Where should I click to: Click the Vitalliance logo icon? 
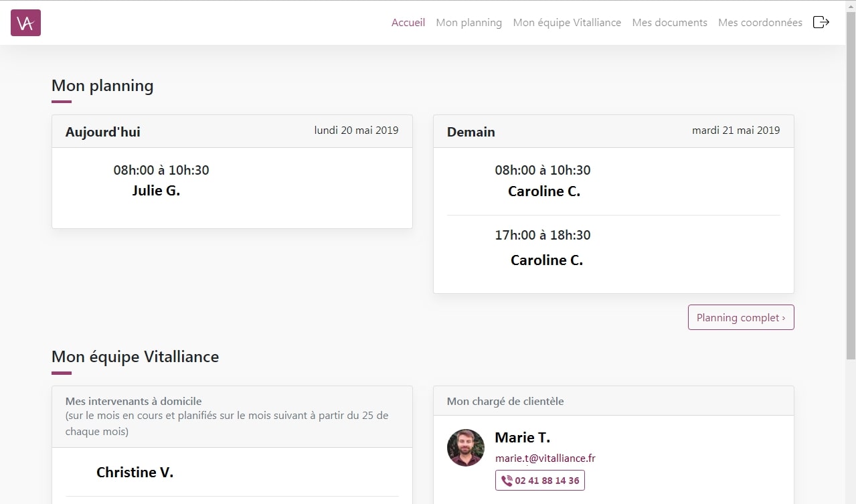[25, 22]
